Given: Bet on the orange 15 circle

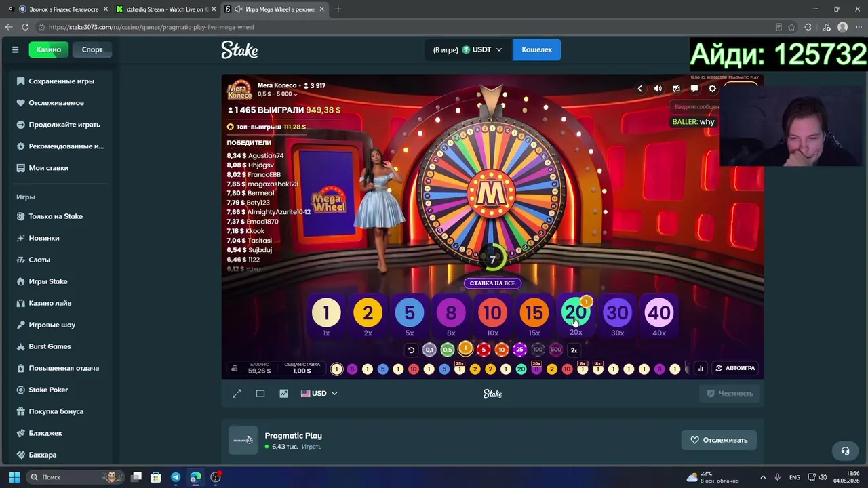Looking at the screenshot, I should point(534,312).
